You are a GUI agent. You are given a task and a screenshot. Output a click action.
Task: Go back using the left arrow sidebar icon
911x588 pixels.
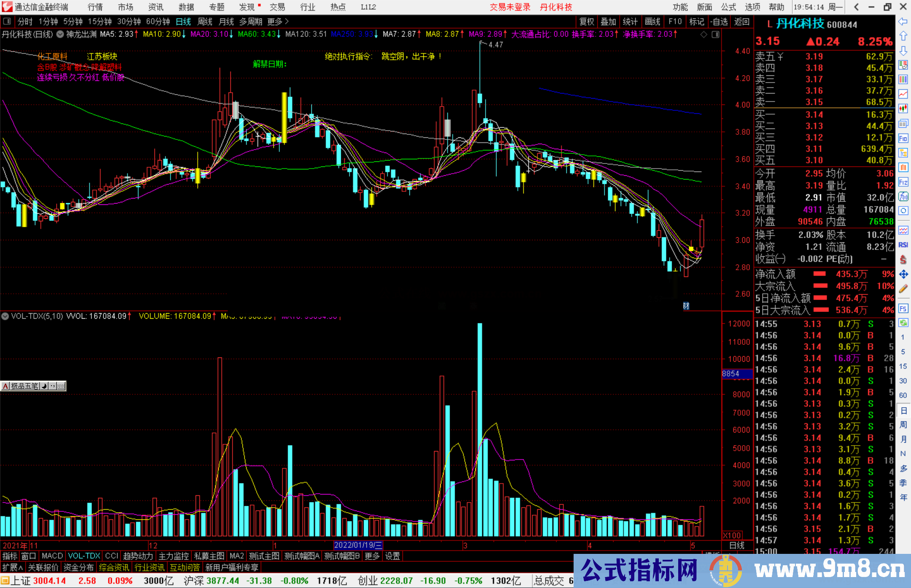point(903,21)
